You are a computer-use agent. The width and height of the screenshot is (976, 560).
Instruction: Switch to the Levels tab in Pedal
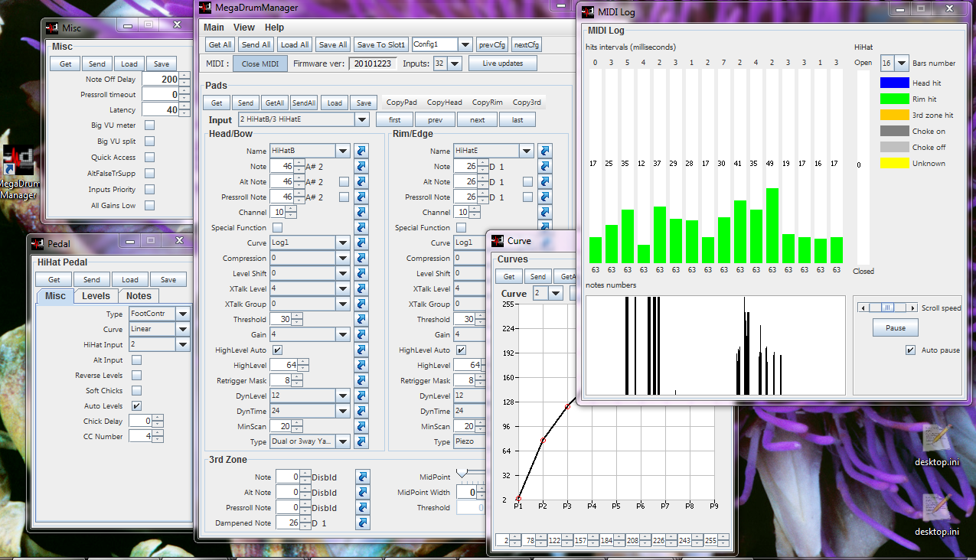click(x=96, y=296)
